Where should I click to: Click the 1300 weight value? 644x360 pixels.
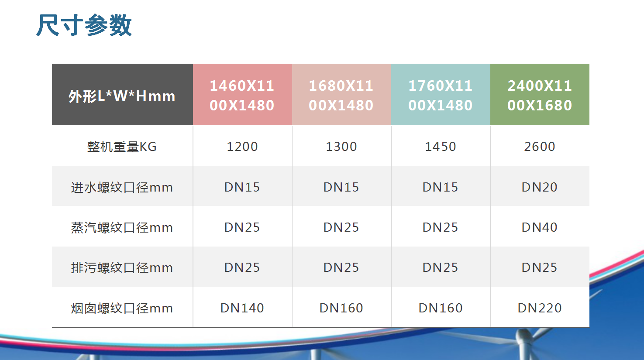click(341, 147)
